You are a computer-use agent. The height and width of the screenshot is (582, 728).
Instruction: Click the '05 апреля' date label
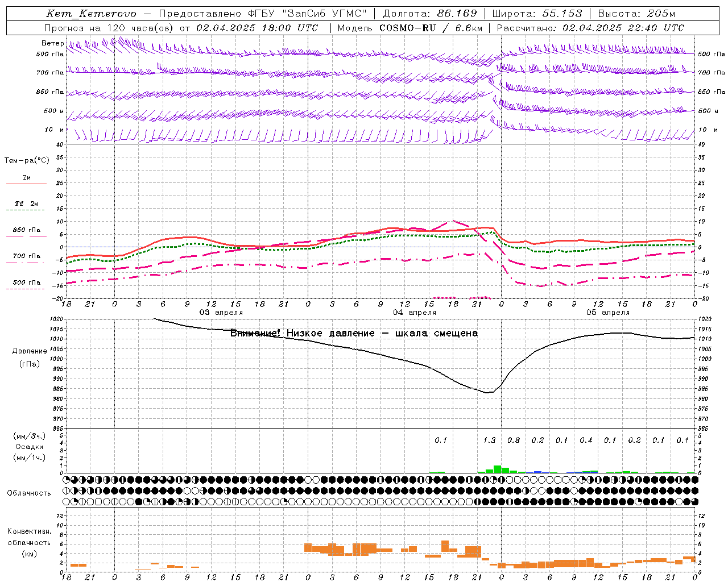608,313
